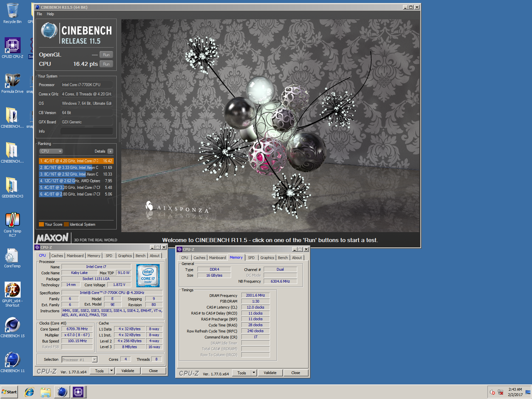Viewport: 532px width, 399px height.
Task: Click the Core Speed 6709.78 MHz value
Action: [x=77, y=329]
